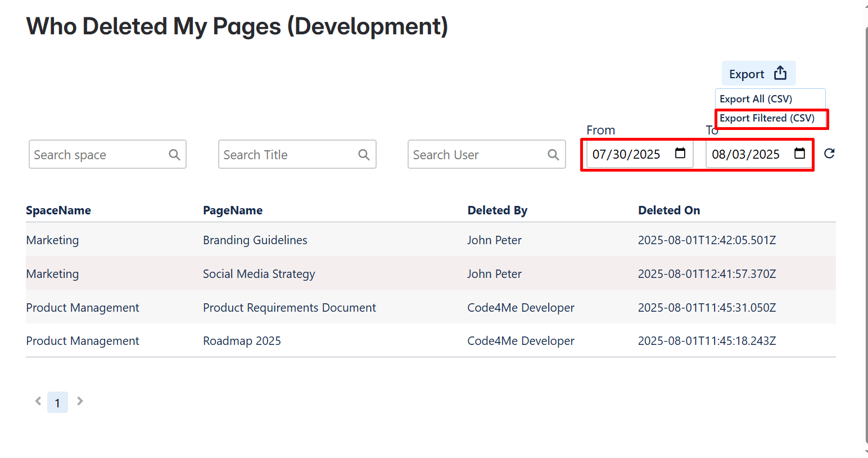Open the Export dropdown button

[758, 74]
